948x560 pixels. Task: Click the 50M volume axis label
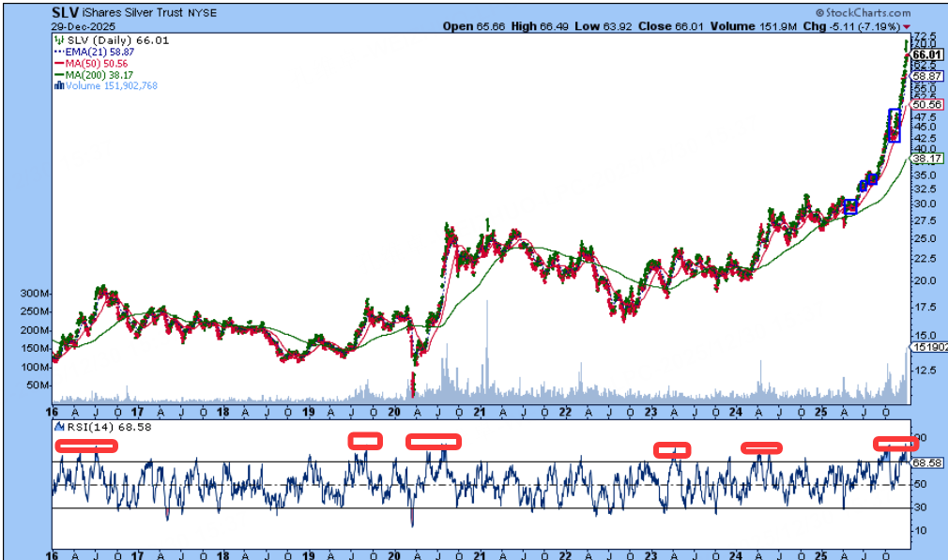pos(37,386)
